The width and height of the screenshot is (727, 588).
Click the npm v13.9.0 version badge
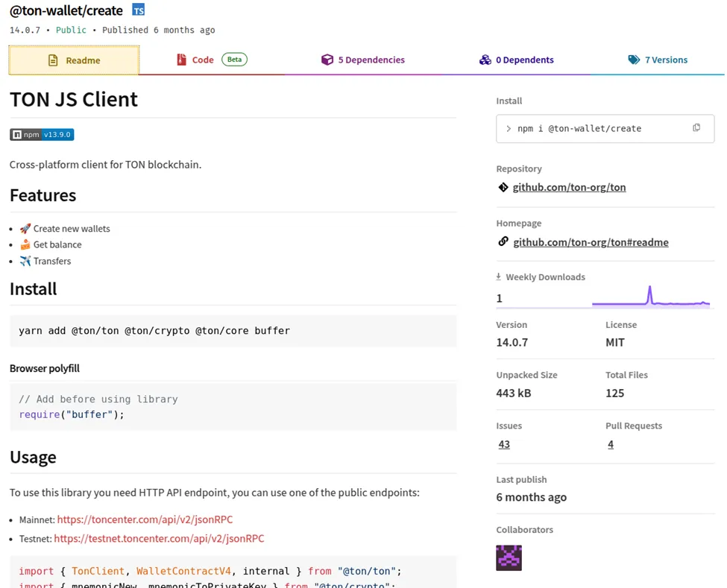pyautogui.click(x=42, y=135)
